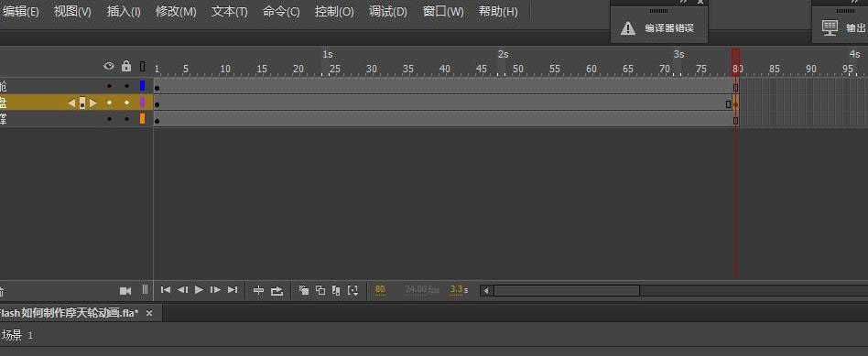Open the 编辑(E) menu
Viewport: 868px width, 356px height.
[20, 11]
